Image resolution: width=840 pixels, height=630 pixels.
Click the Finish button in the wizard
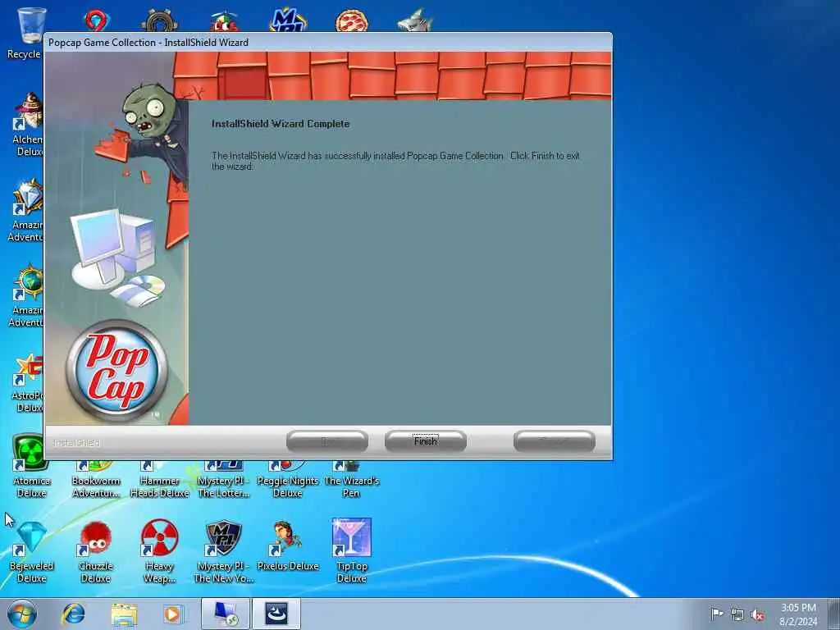(426, 441)
